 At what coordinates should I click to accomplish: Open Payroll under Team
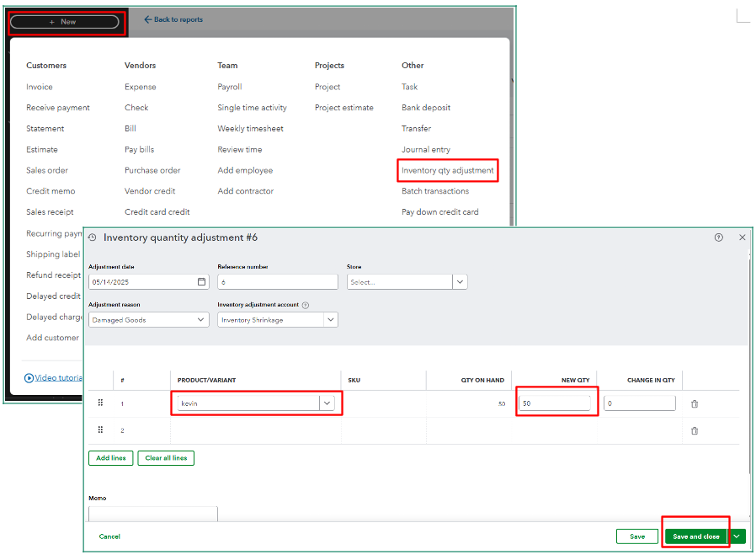(230, 87)
